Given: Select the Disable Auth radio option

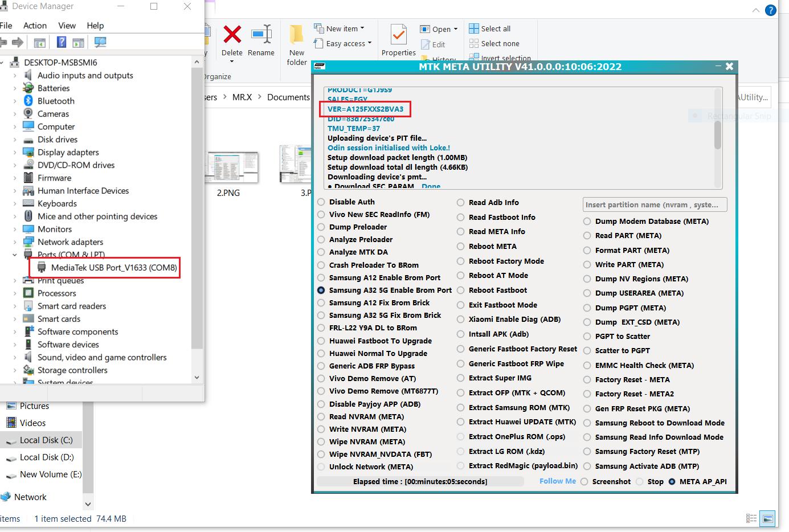Looking at the screenshot, I should tap(321, 202).
